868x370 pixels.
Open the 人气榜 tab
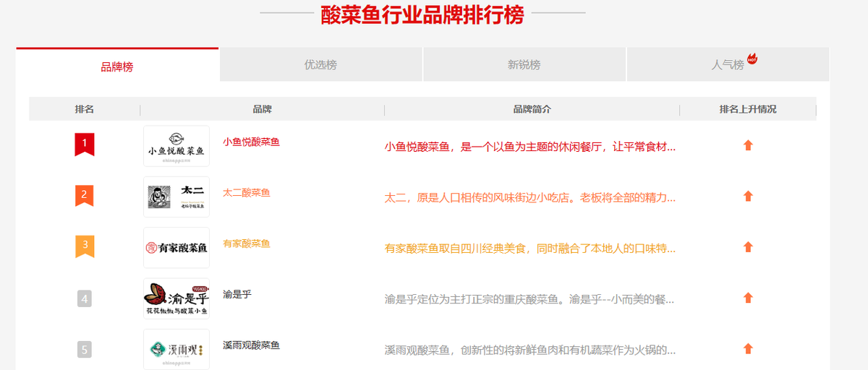[728, 65]
